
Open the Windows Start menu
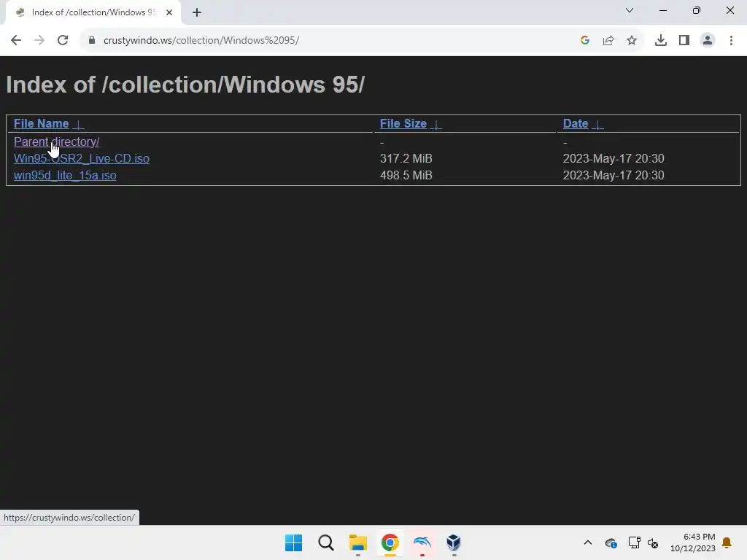[x=293, y=542]
